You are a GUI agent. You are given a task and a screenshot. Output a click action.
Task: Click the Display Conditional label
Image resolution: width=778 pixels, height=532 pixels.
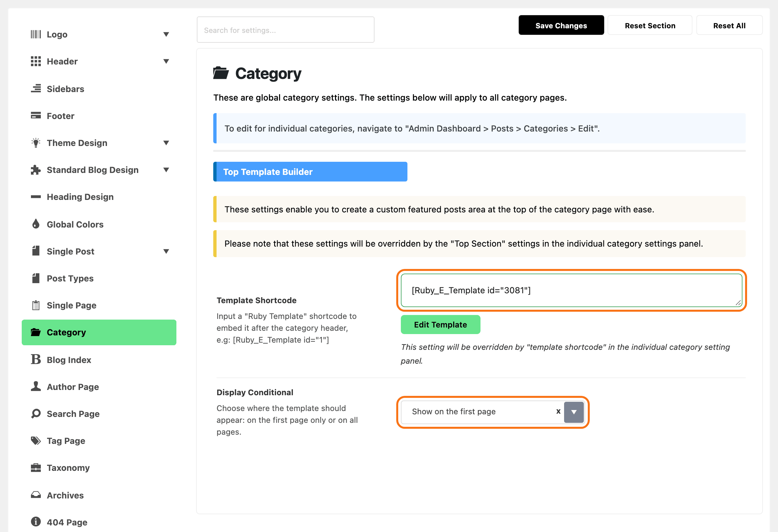coord(255,392)
